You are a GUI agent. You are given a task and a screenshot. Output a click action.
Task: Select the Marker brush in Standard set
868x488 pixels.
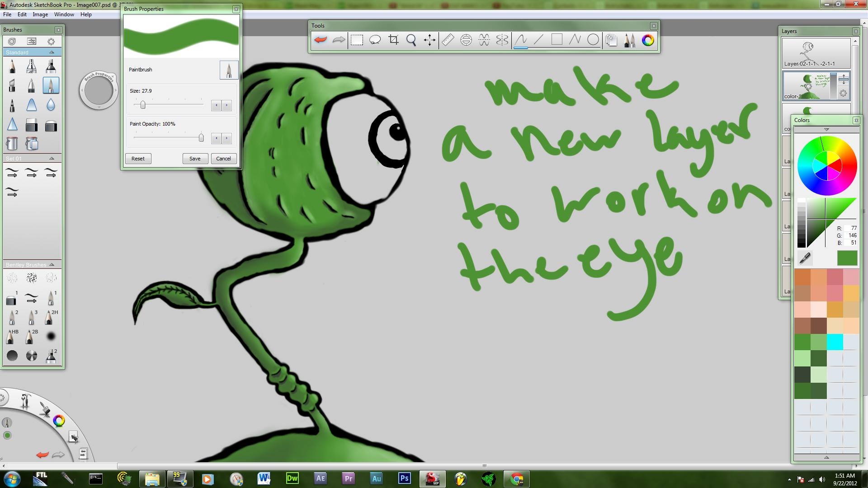[x=51, y=66]
